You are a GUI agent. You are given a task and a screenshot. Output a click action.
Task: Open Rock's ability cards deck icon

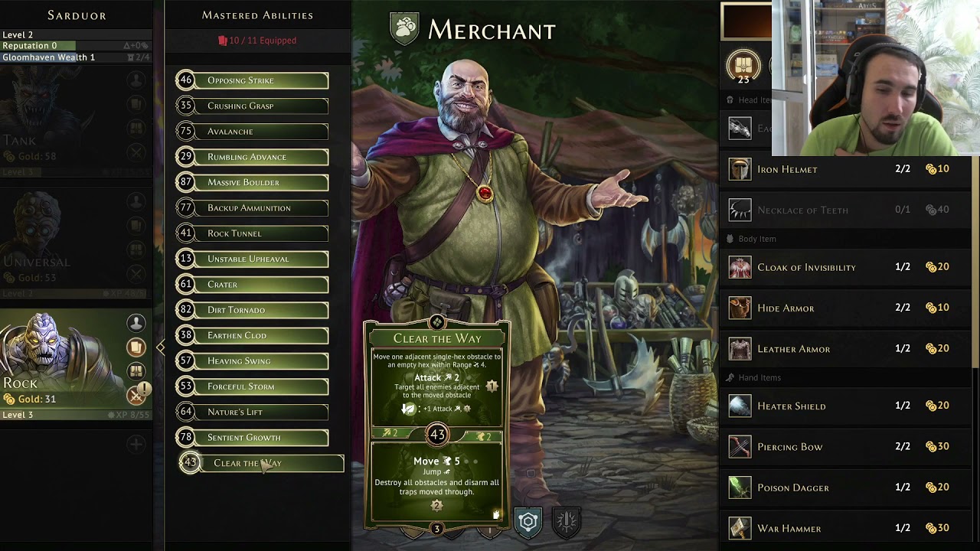click(x=136, y=347)
